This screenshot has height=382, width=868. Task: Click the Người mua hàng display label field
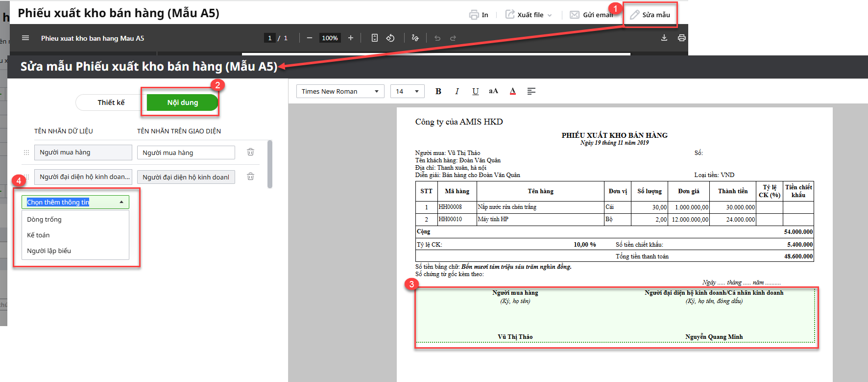click(186, 153)
